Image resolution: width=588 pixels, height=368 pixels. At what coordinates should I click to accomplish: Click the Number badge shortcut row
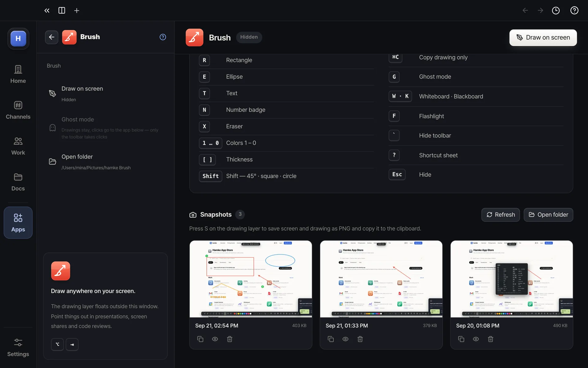click(286, 110)
